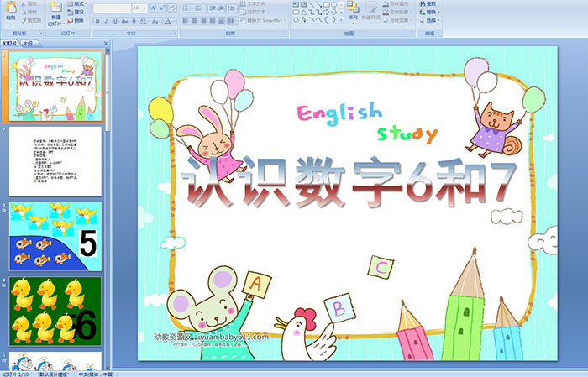Click the slide title text 认识数字6和7
This screenshot has height=377, width=588.
pyautogui.click(x=349, y=182)
